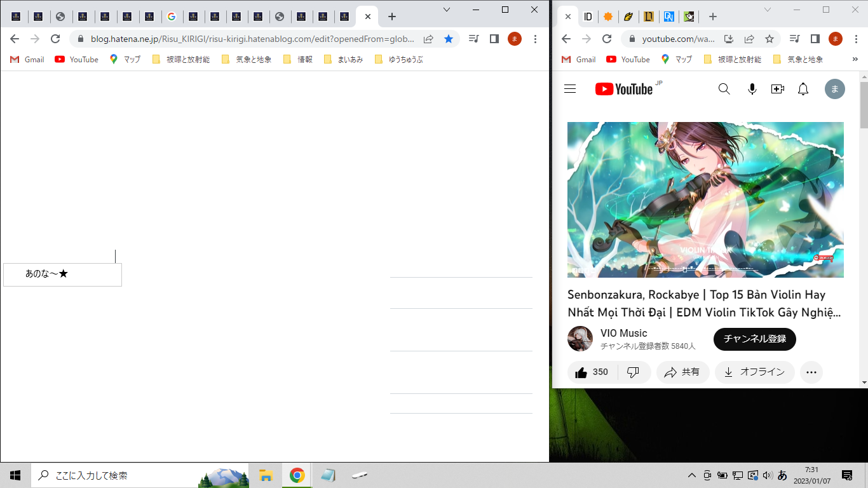Open the side panel in the Hatena blog window
This screenshot has width=868, height=488.
tap(494, 39)
